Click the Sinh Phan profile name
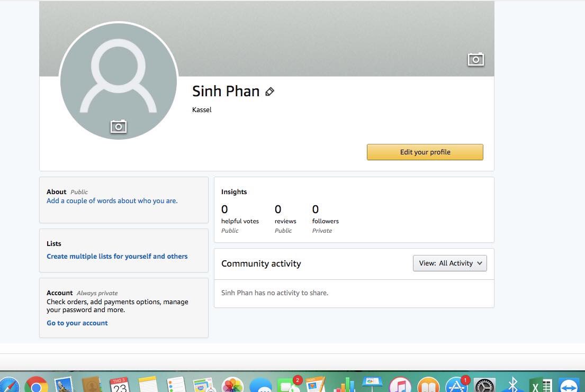 tap(226, 92)
